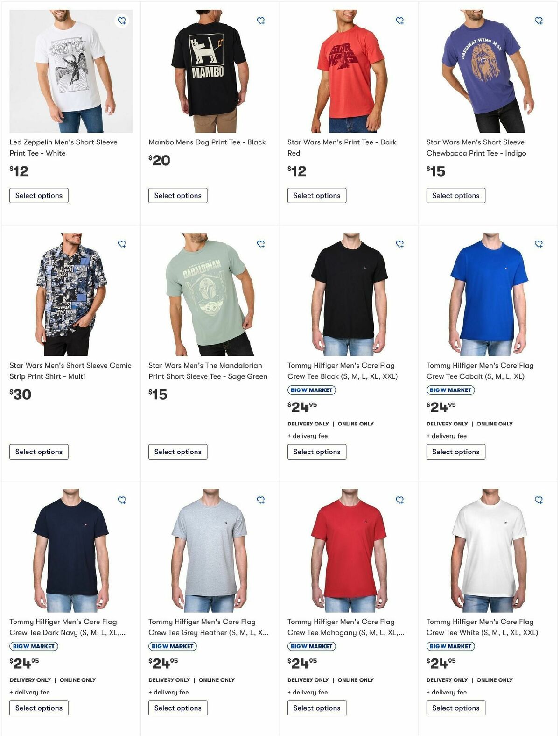
Task: Select options for Tommy Hilfiger Mahogany tee
Action: click(317, 708)
